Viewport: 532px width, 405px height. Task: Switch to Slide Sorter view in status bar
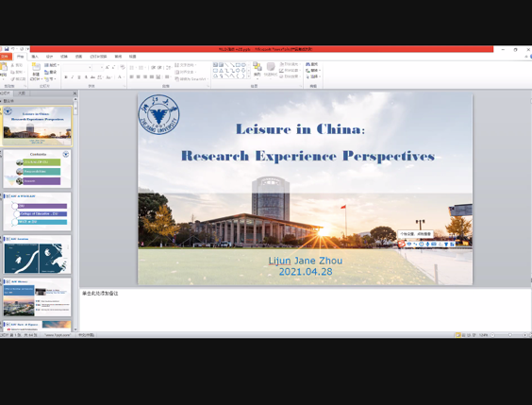(463, 335)
